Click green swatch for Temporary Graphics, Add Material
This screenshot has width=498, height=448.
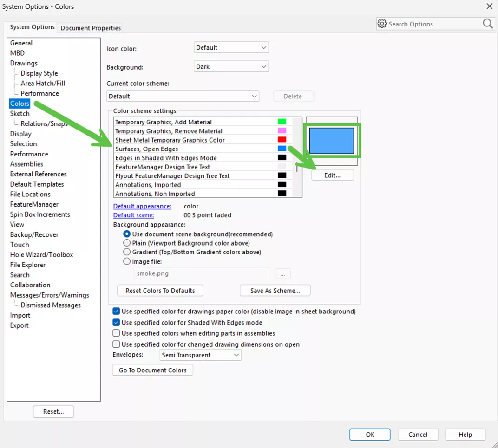coord(282,122)
